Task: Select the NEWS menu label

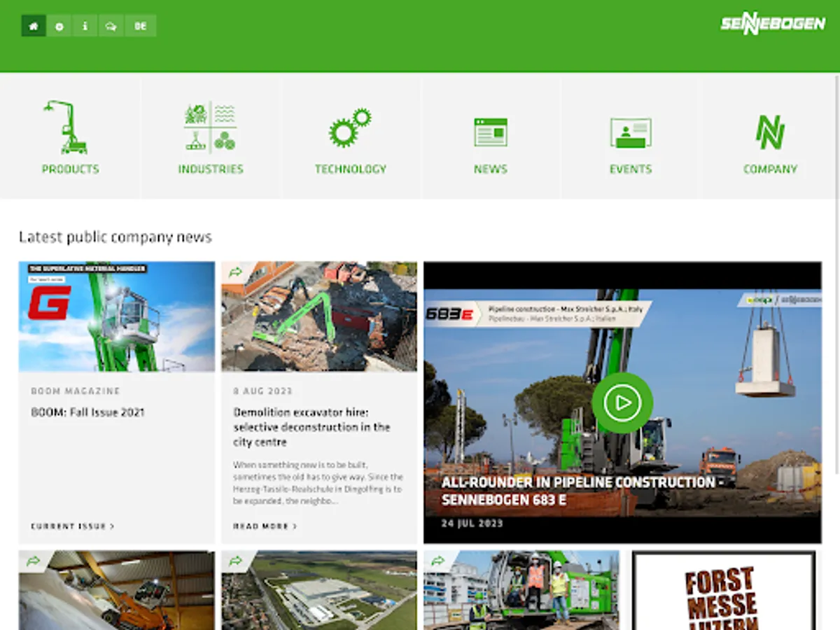Action: [490, 169]
